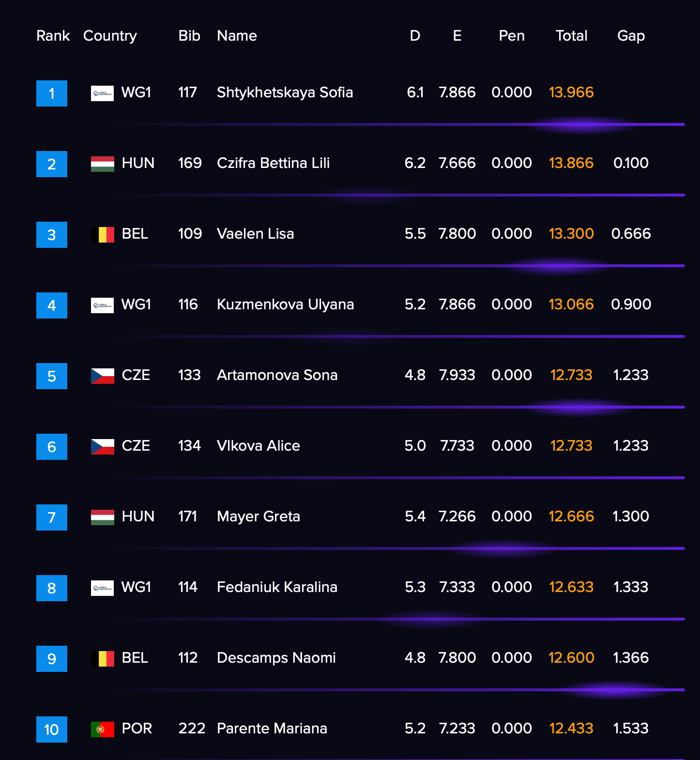Select the orange total score 13.300
The image size is (700, 760).
click(571, 234)
